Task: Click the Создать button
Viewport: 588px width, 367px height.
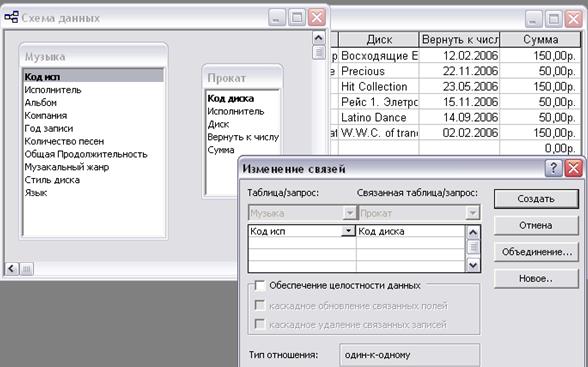Action: point(536,199)
